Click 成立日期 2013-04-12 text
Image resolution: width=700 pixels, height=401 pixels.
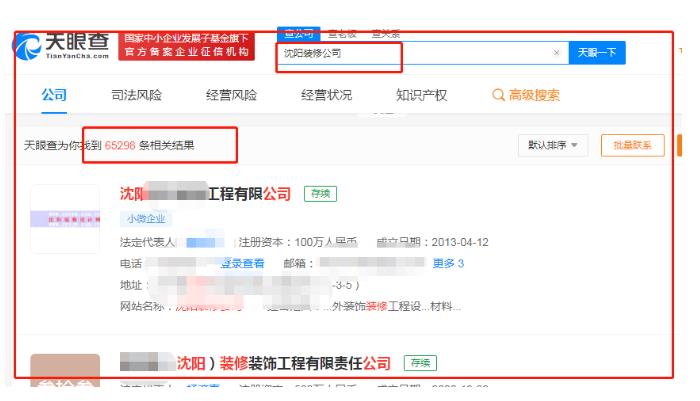point(433,242)
